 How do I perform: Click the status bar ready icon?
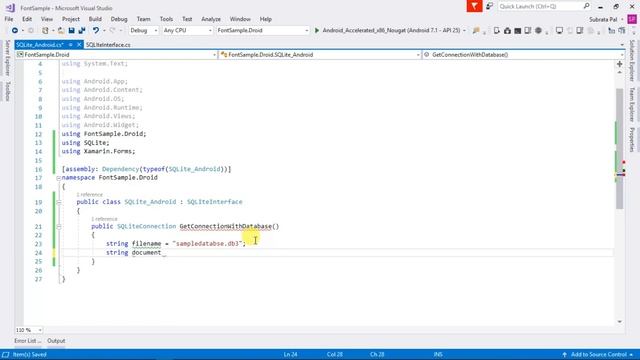point(6,354)
